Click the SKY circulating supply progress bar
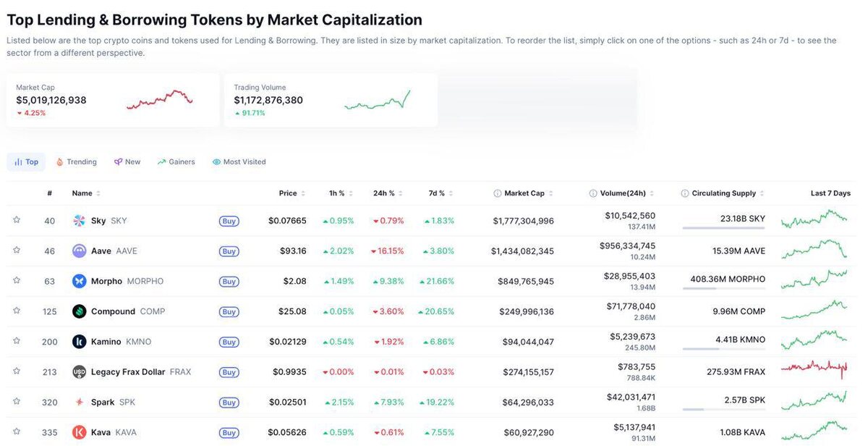Image resolution: width=868 pixels, height=446 pixels. (x=723, y=228)
